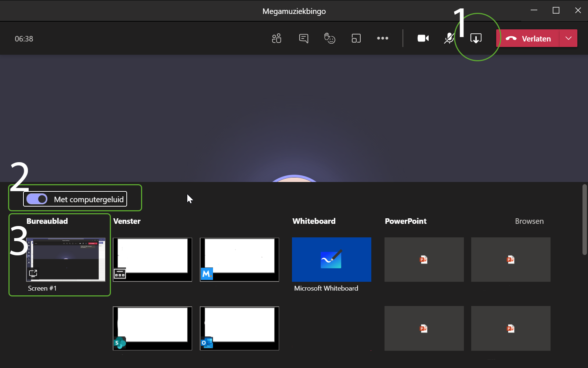Click the 'PowerPoint' section heading
Image resolution: width=588 pixels, height=368 pixels.
coord(406,221)
